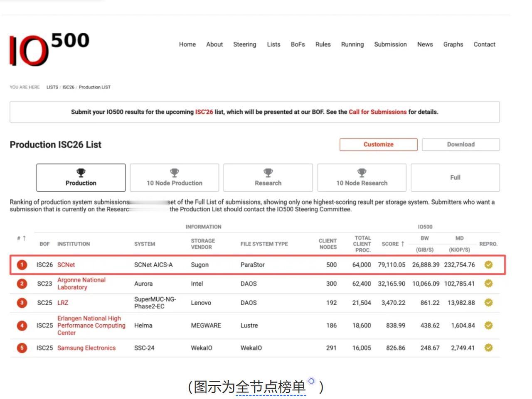Click rank 3 badge in LRZ row

coord(22,303)
